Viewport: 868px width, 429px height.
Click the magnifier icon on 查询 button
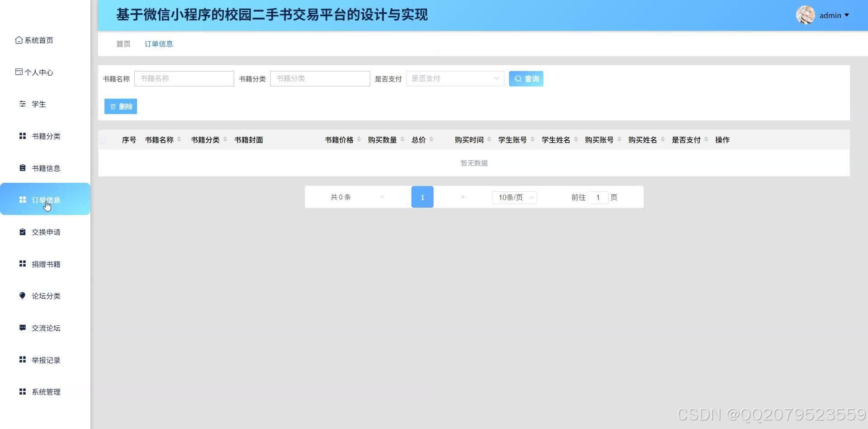tap(518, 79)
